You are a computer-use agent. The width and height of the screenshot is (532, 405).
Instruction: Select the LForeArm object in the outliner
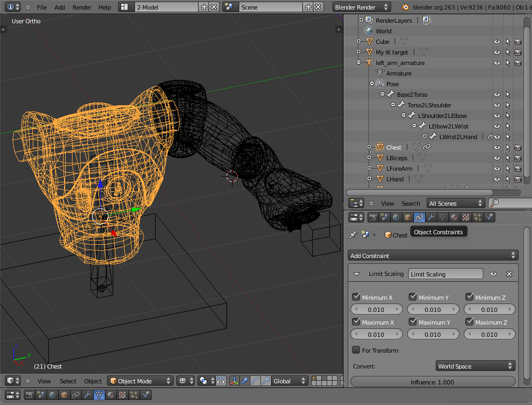tap(399, 169)
